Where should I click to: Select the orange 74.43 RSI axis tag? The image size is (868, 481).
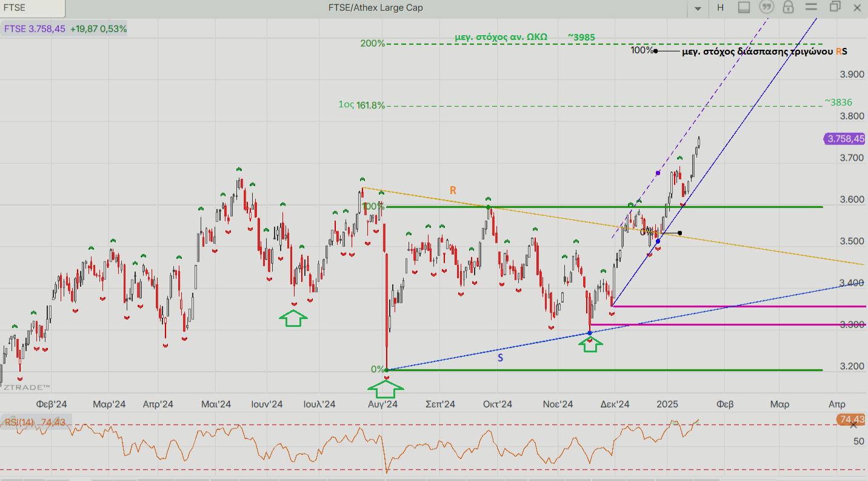pyautogui.click(x=852, y=419)
